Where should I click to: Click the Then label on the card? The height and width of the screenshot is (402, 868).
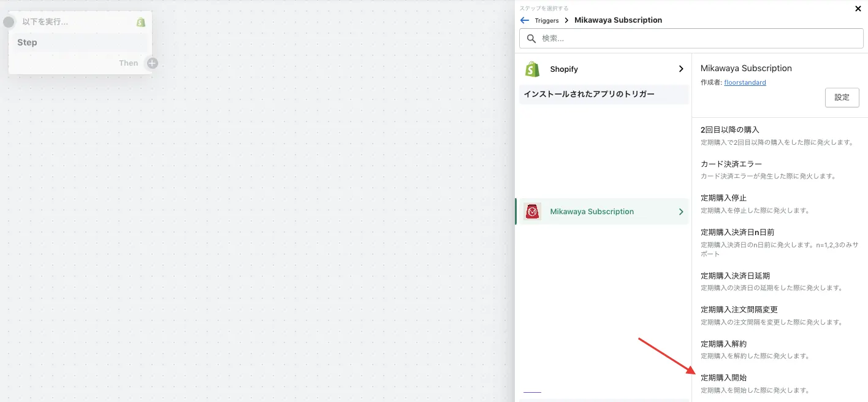(129, 63)
